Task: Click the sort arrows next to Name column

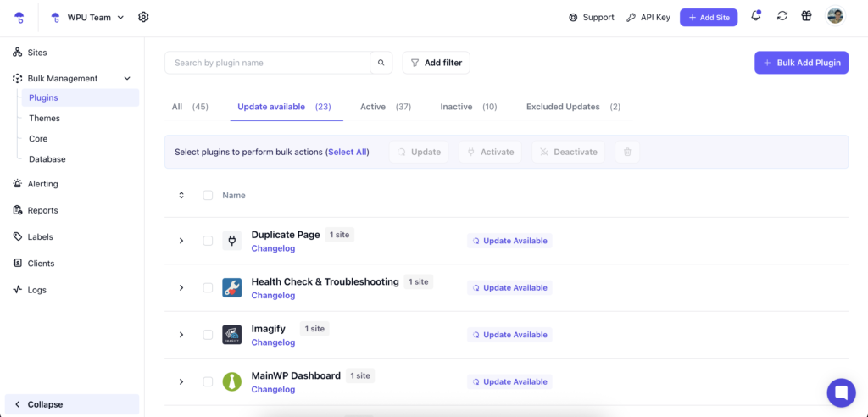Action: tap(181, 196)
